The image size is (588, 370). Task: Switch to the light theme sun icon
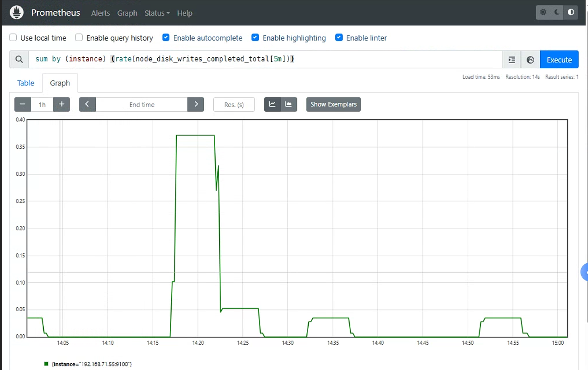(x=543, y=13)
